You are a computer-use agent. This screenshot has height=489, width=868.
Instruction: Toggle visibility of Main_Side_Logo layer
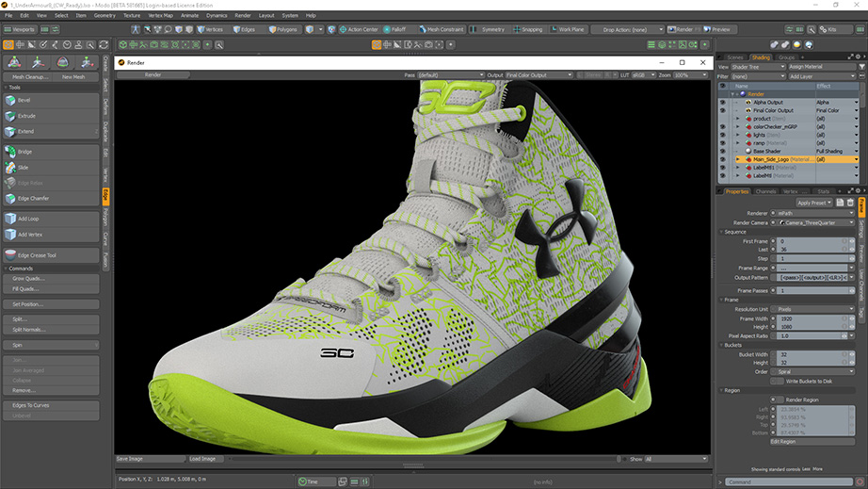pos(722,159)
